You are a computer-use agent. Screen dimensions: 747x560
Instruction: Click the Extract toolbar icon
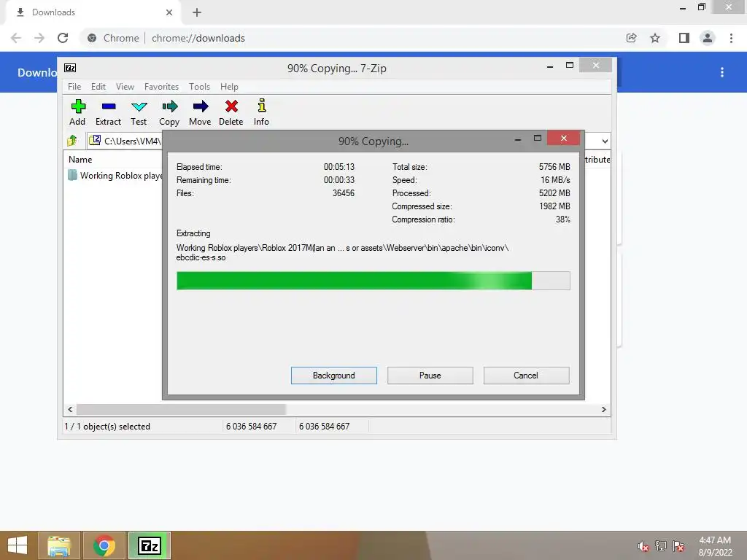[108, 113]
